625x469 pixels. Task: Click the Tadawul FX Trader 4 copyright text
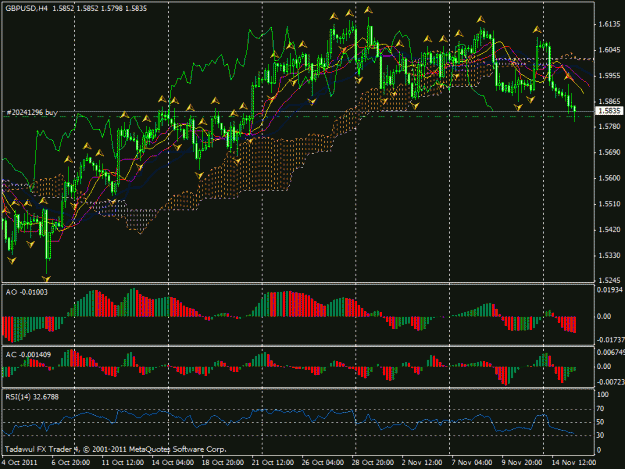(x=116, y=449)
